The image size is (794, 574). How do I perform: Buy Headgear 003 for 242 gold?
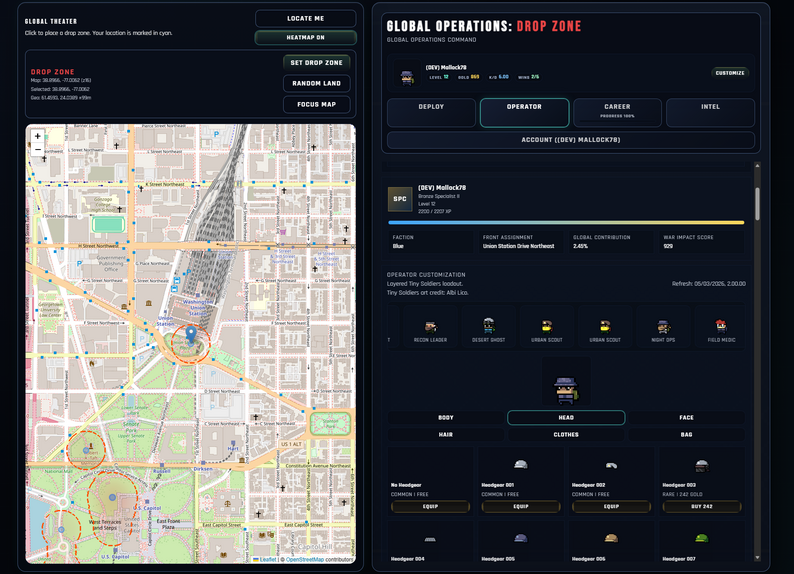pyautogui.click(x=702, y=506)
